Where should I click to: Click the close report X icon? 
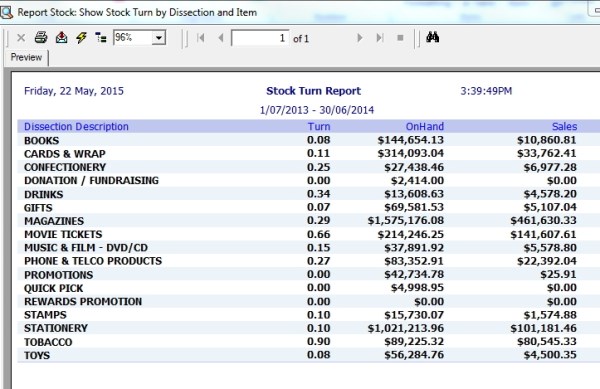21,38
